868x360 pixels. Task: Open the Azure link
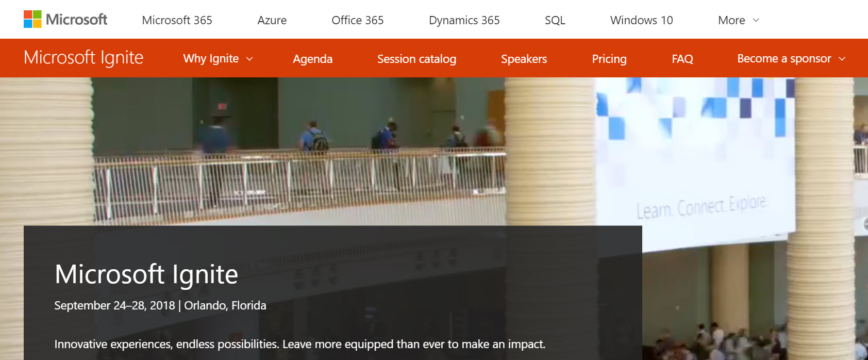(272, 21)
